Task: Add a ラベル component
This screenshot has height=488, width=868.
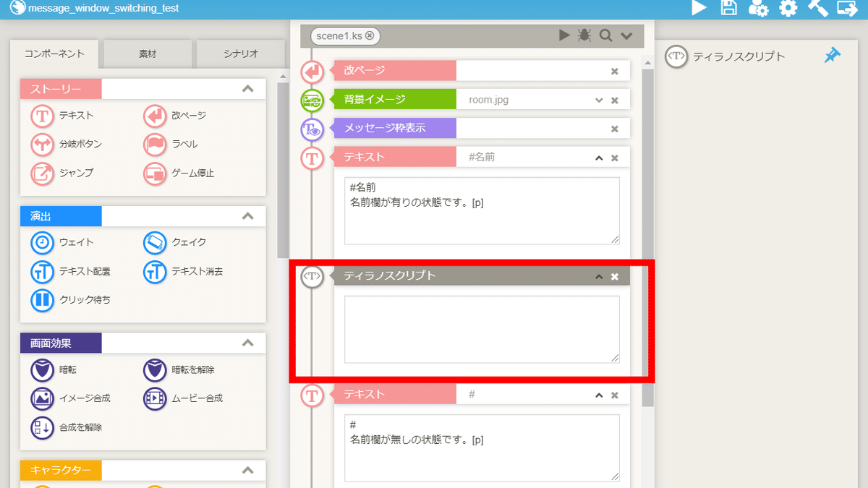Action: point(171,144)
